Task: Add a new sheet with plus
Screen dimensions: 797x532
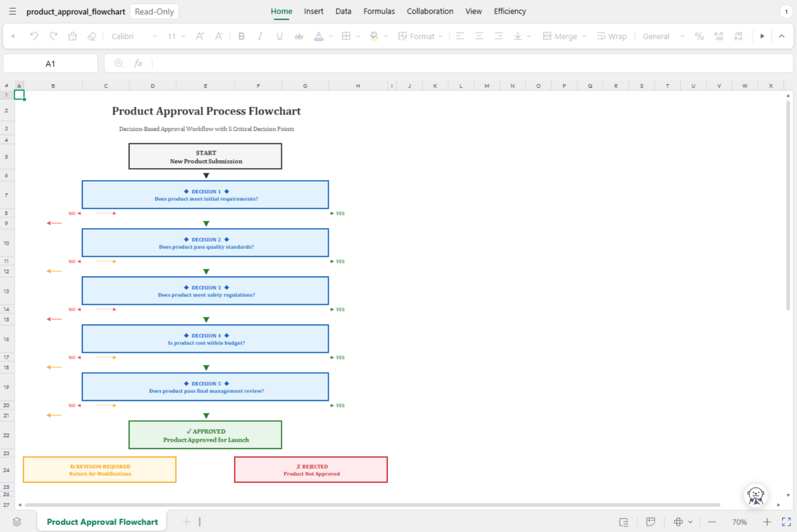Action: (186, 522)
